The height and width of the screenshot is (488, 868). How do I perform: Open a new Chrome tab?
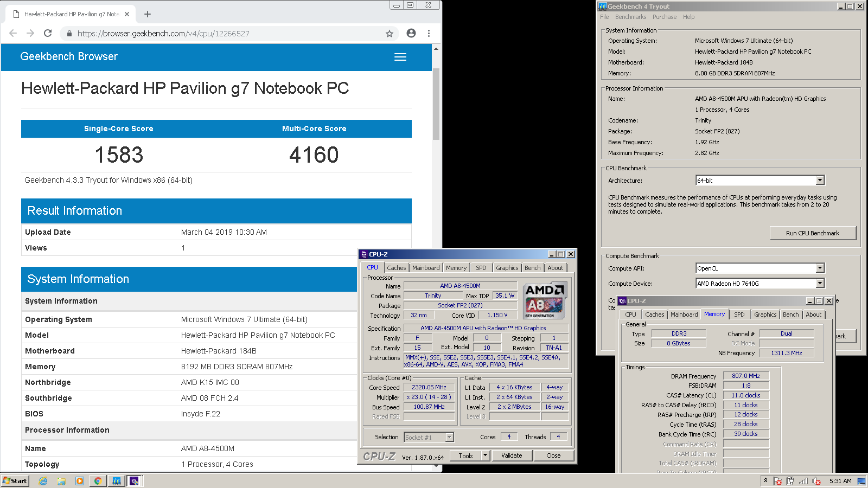coord(148,14)
